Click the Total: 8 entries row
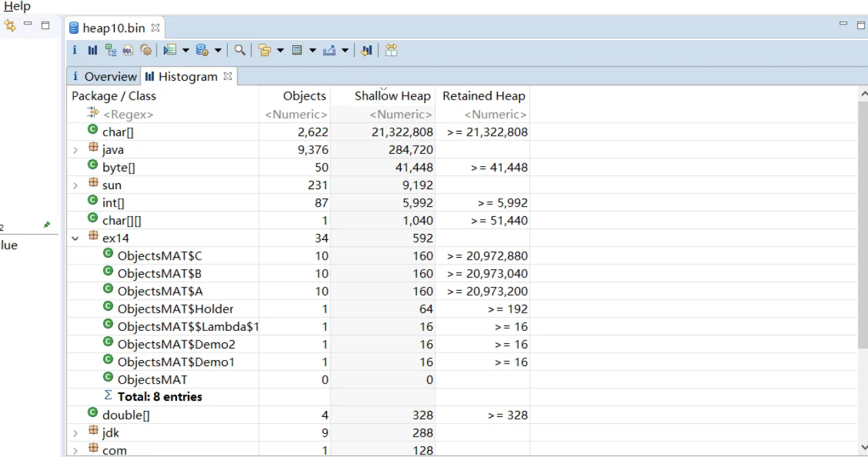Viewport: 868px width, 457px height. tap(298, 397)
